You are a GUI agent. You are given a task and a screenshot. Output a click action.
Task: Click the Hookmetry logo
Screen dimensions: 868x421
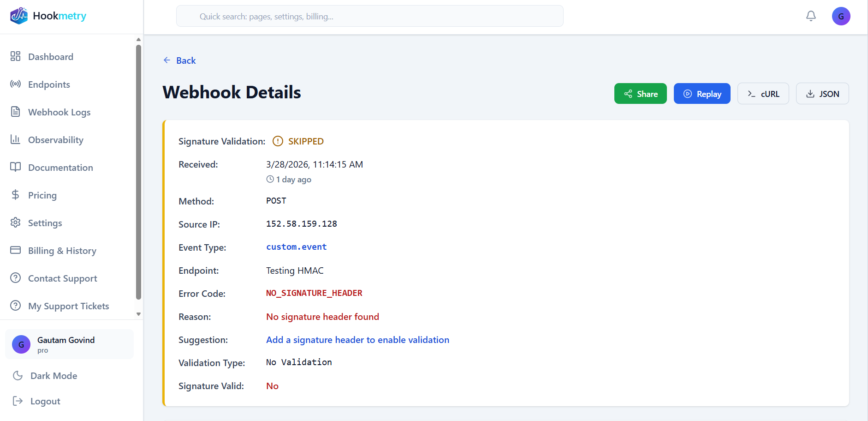click(48, 16)
